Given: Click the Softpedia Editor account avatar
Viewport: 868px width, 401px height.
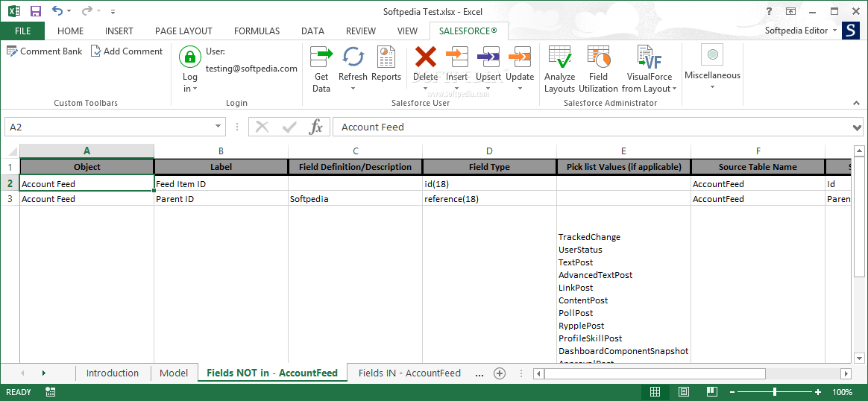Looking at the screenshot, I should [851, 31].
